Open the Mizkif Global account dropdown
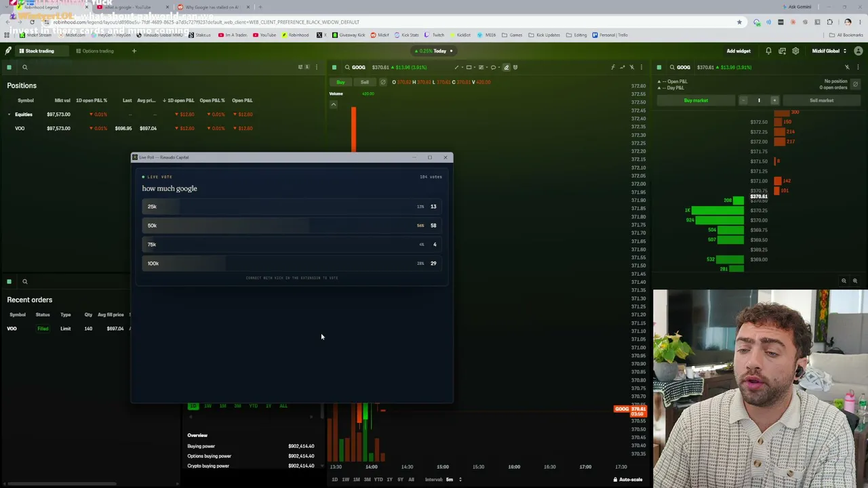 829,51
